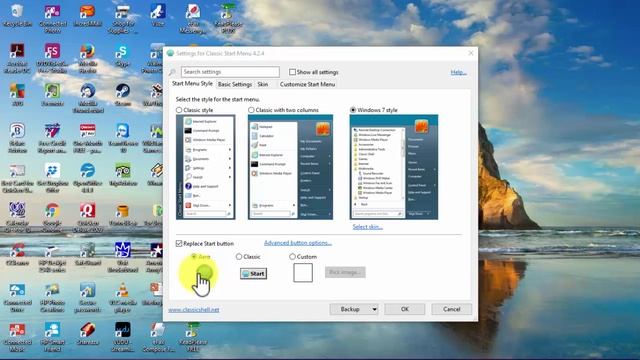This screenshot has height=360, width=640.
Task: Open the TripAdvisor desktop shortcut
Action: (122, 175)
